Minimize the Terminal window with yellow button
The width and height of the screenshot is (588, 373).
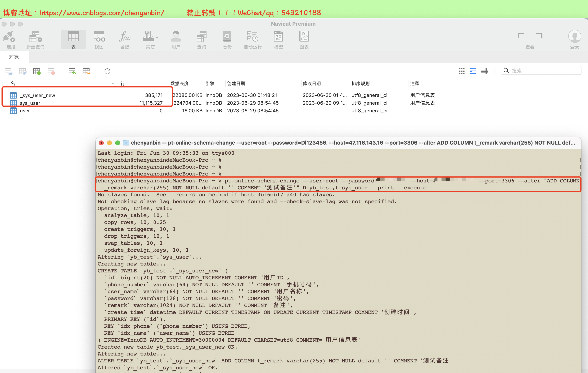[x=109, y=143]
